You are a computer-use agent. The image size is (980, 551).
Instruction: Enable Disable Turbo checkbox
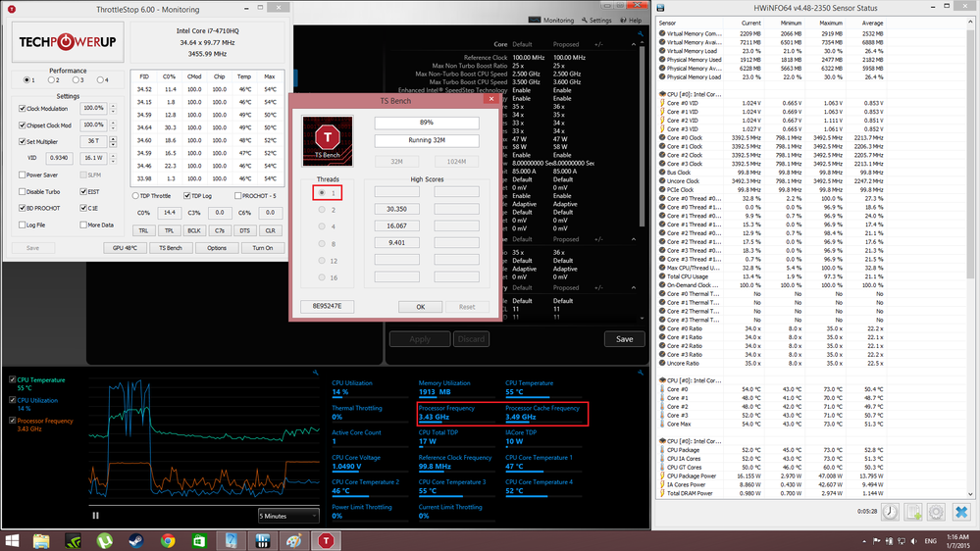coord(23,192)
